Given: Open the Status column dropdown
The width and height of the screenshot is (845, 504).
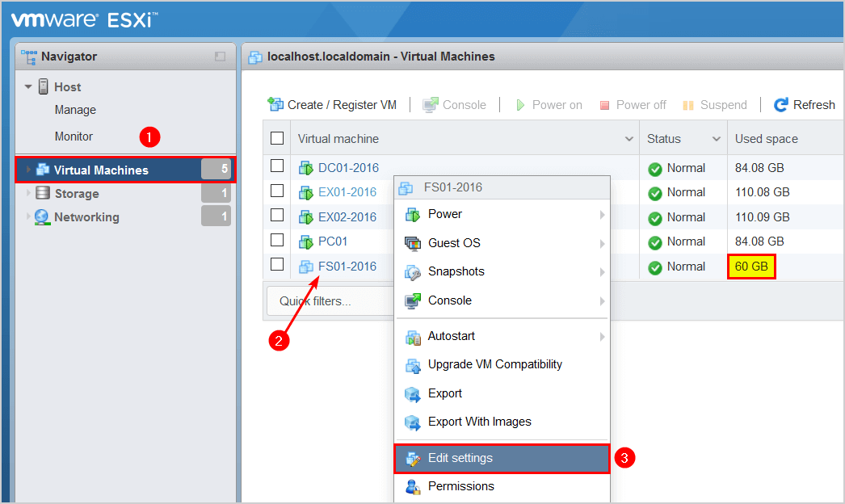Looking at the screenshot, I should [717, 139].
